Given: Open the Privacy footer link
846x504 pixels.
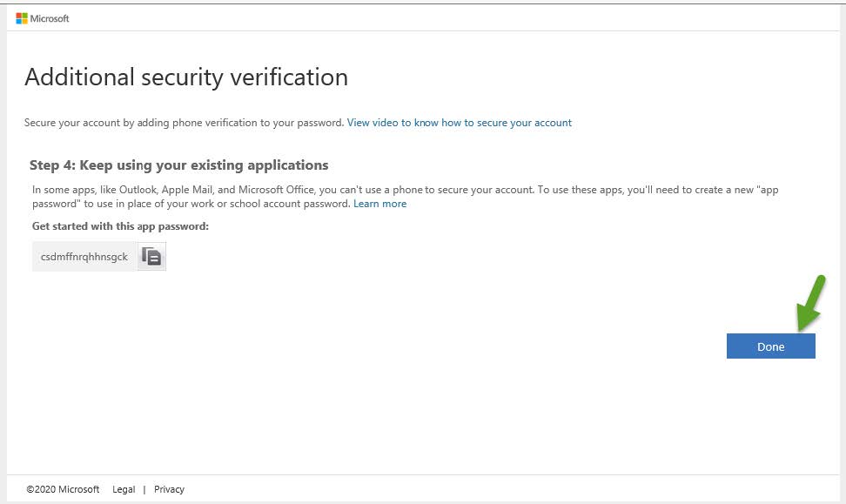Looking at the screenshot, I should (169, 489).
